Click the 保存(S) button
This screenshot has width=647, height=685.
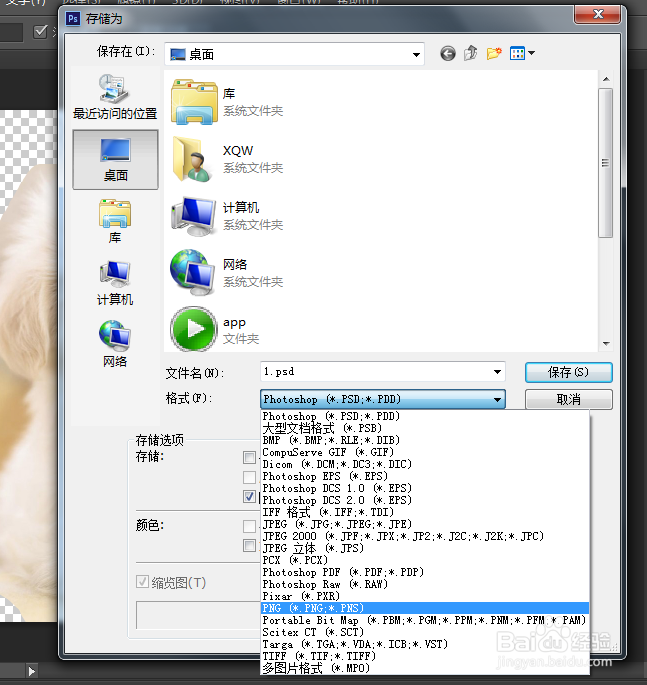(568, 372)
